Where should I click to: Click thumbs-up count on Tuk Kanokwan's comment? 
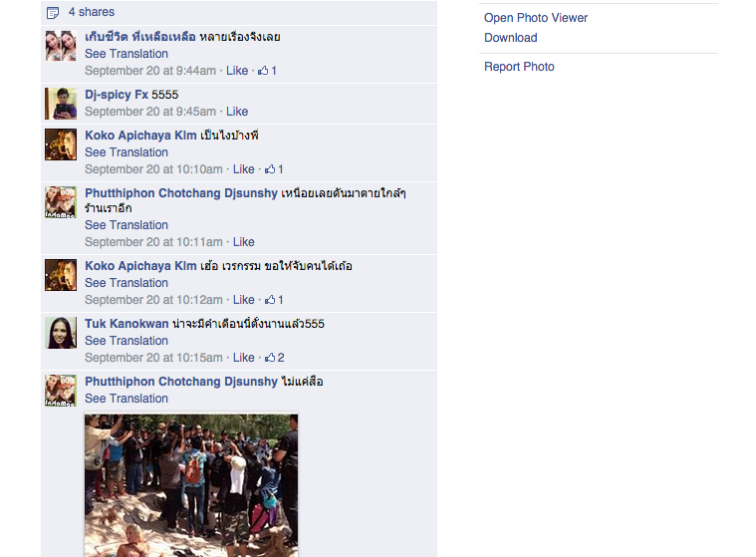274,358
